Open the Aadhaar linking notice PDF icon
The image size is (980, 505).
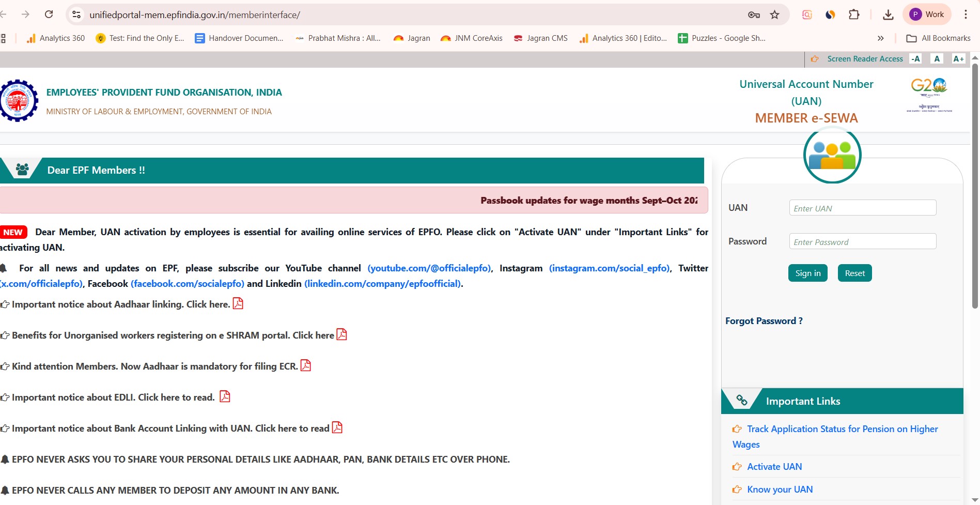(238, 303)
